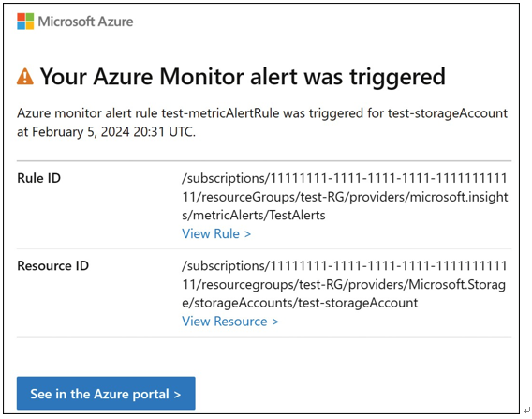The height and width of the screenshot is (419, 532).
Task: Click the chevron in Azure portal button
Action: click(177, 395)
